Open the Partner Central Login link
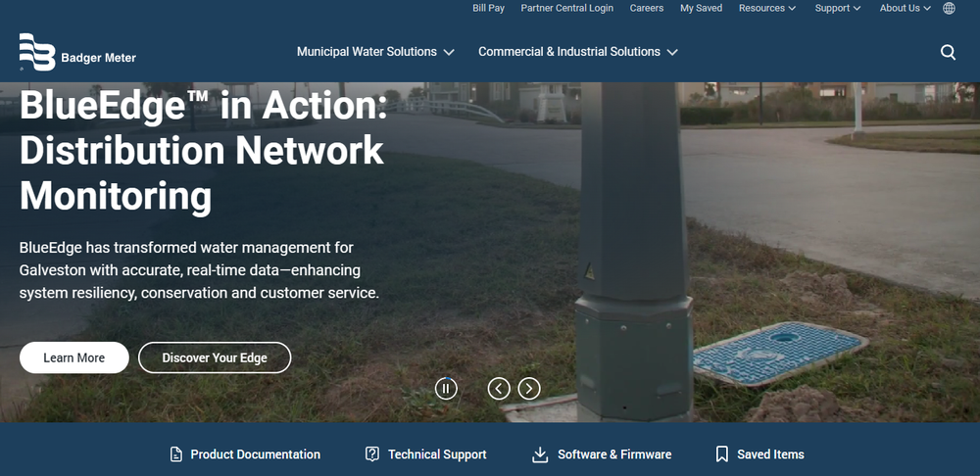 566,8
